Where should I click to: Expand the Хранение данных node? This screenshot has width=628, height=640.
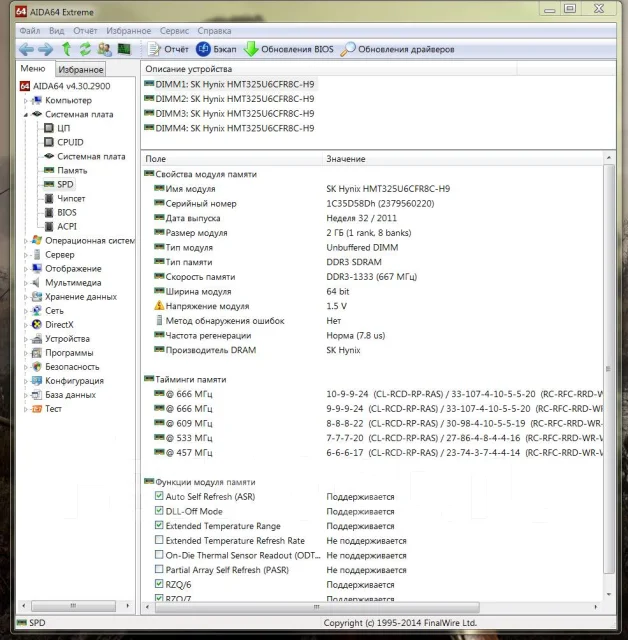[x=25, y=297]
